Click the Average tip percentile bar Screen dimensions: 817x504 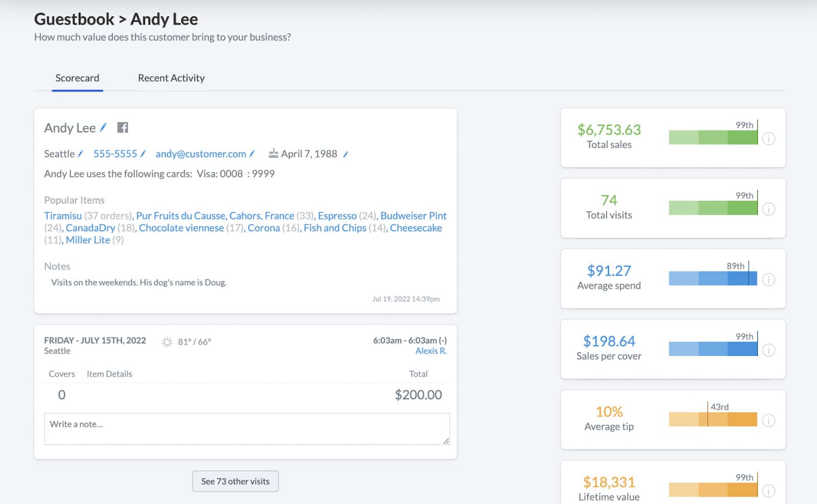713,419
